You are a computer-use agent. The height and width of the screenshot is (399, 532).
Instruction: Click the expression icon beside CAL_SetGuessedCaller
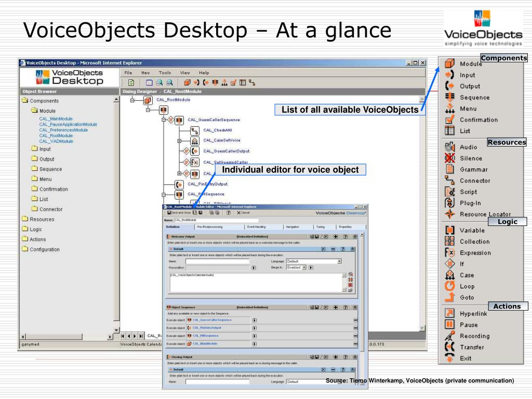(x=194, y=163)
